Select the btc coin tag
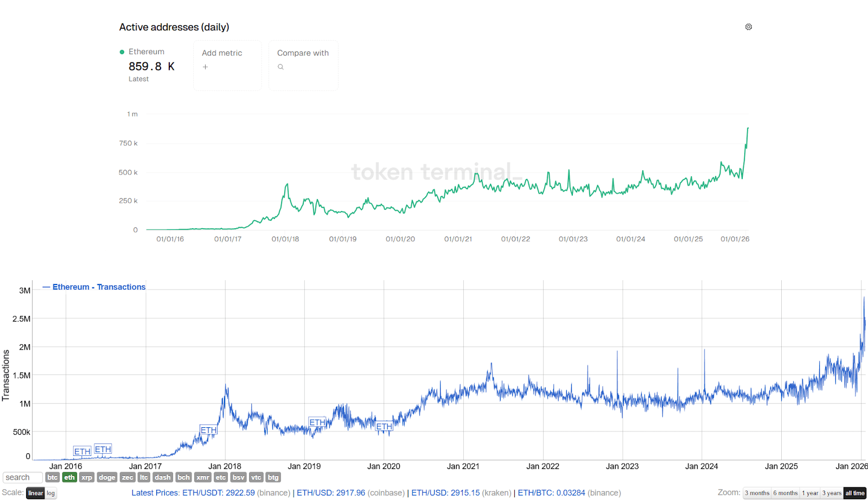This screenshot has height=502, width=868. pos(53,478)
